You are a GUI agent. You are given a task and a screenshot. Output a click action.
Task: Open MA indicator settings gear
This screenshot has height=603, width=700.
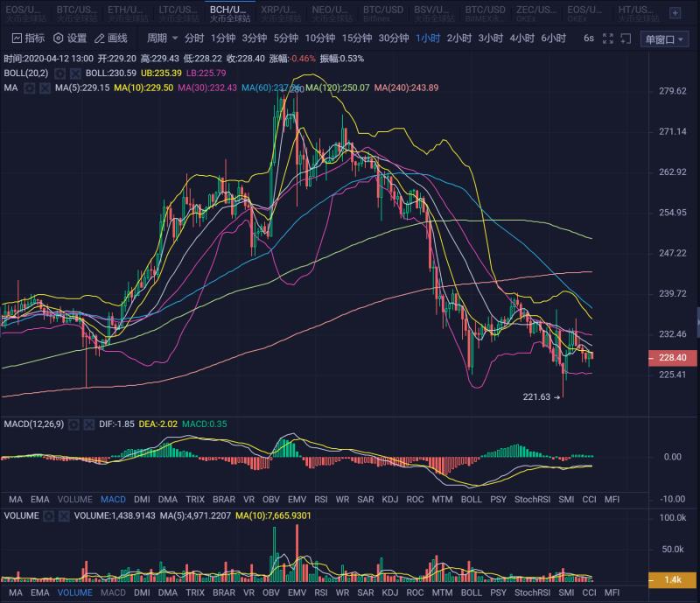(x=30, y=88)
